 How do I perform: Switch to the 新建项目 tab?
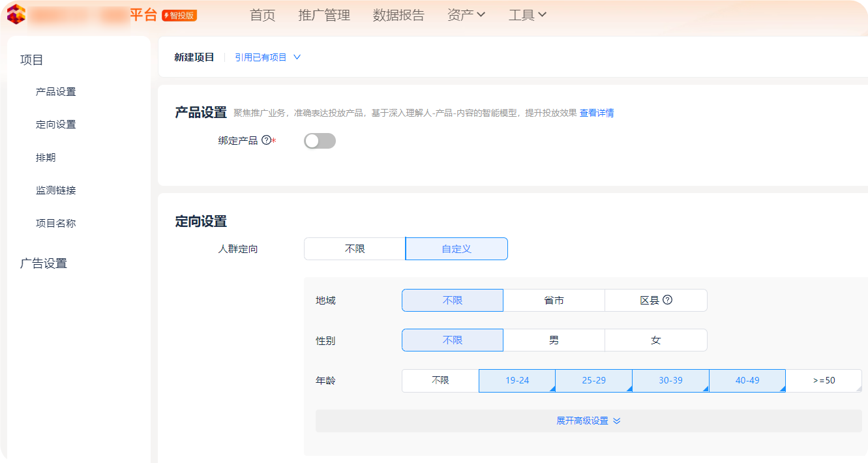tap(194, 57)
